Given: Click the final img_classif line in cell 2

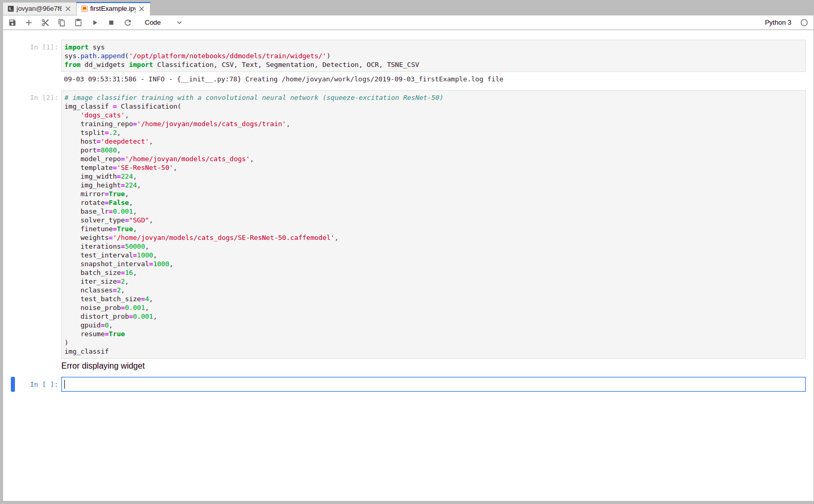Looking at the screenshot, I should pyautogui.click(x=87, y=352).
